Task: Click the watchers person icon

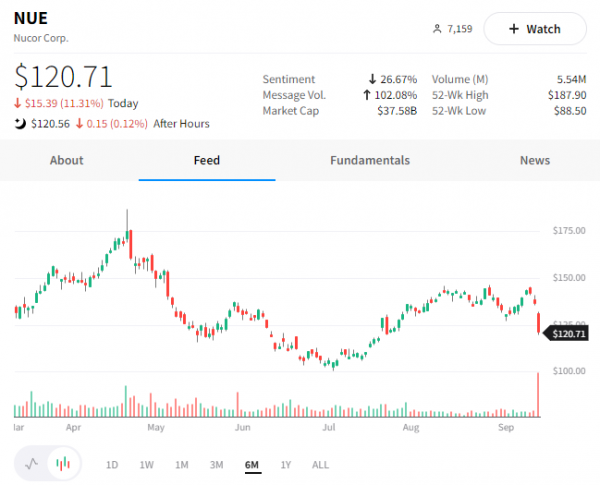Action: [x=437, y=29]
